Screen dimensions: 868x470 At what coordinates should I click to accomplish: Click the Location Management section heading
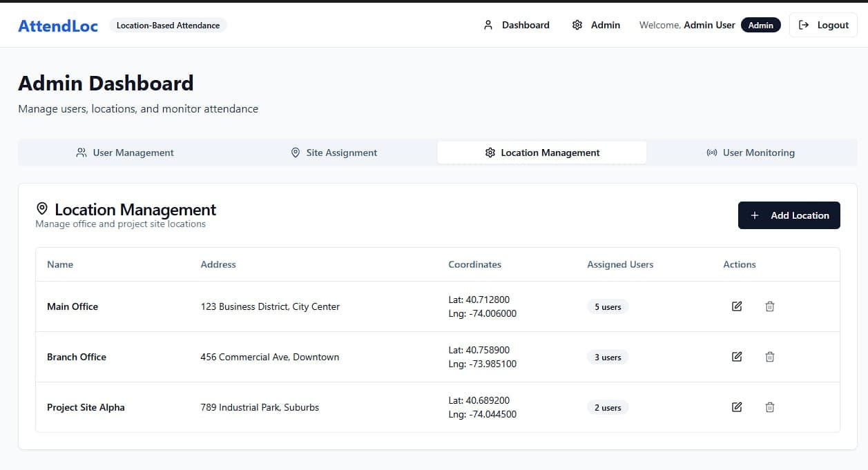(135, 209)
